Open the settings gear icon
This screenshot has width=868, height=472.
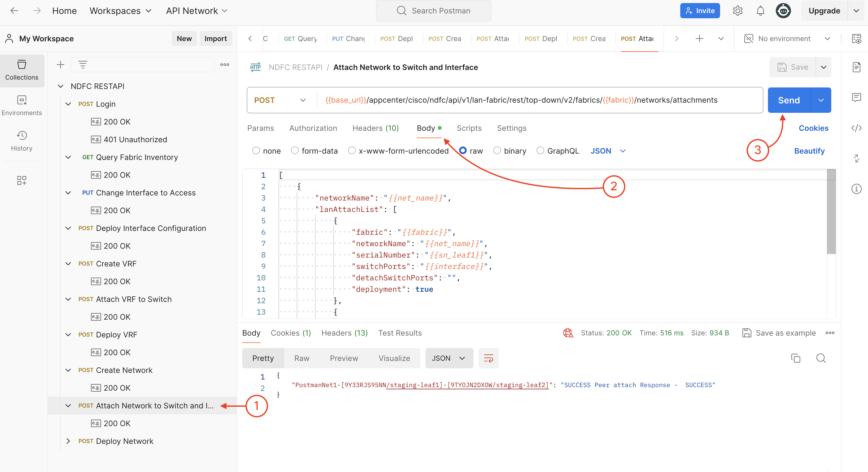tap(738, 11)
